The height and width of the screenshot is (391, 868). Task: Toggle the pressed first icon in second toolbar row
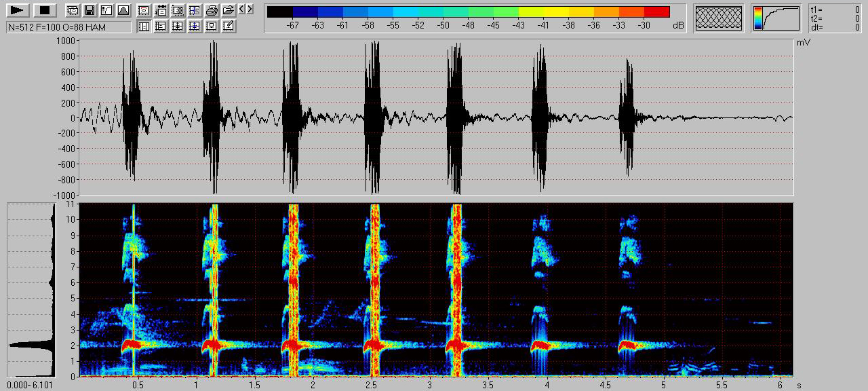click(x=144, y=26)
